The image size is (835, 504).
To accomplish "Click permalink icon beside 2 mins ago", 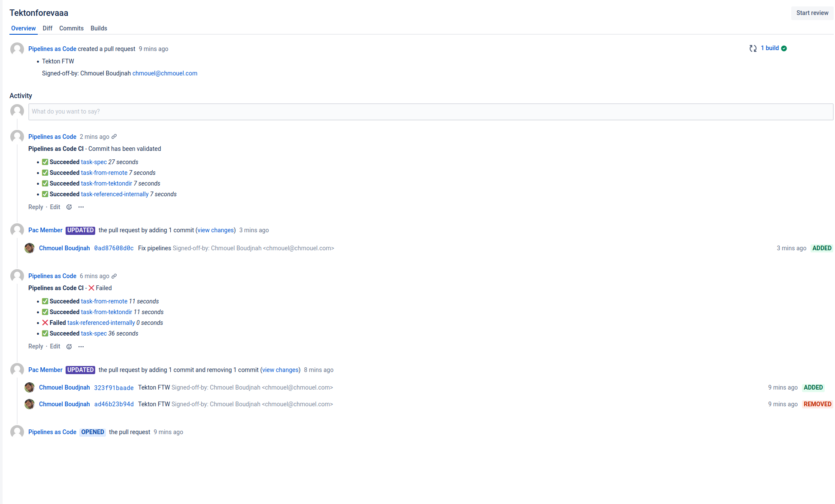I will click(x=114, y=137).
